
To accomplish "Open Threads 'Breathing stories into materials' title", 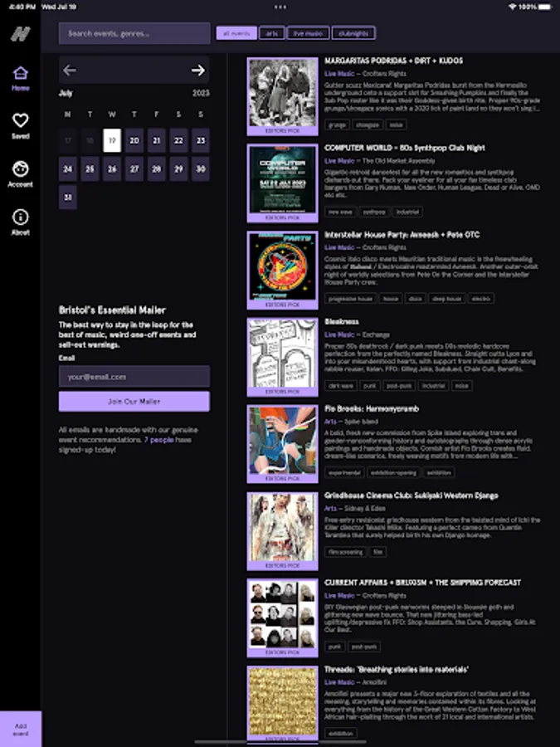I will tap(397, 670).
